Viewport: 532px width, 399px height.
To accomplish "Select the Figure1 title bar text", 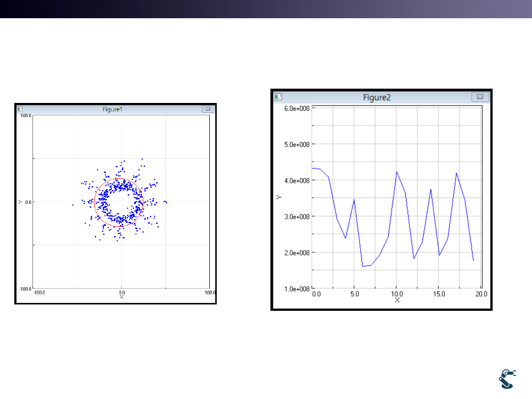I will coord(112,109).
